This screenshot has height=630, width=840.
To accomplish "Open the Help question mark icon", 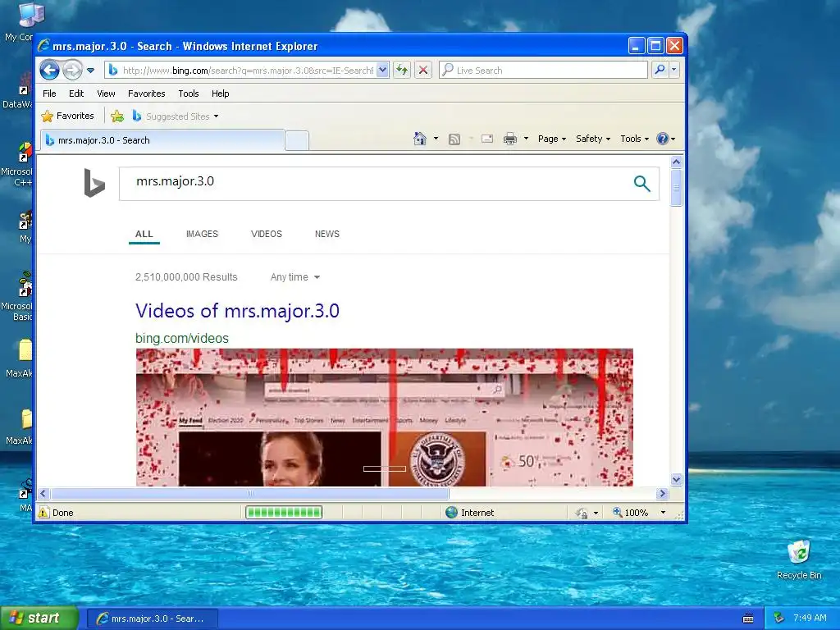I will [x=666, y=139].
